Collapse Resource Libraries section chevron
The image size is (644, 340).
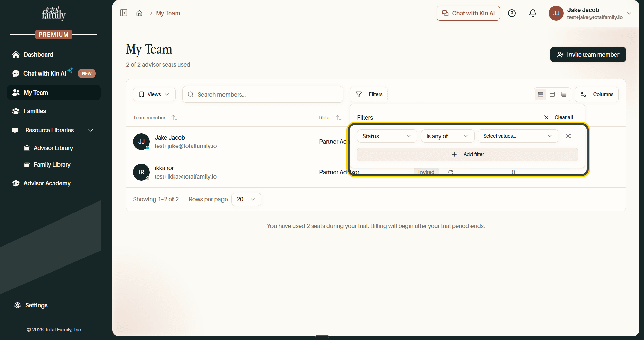(91, 130)
